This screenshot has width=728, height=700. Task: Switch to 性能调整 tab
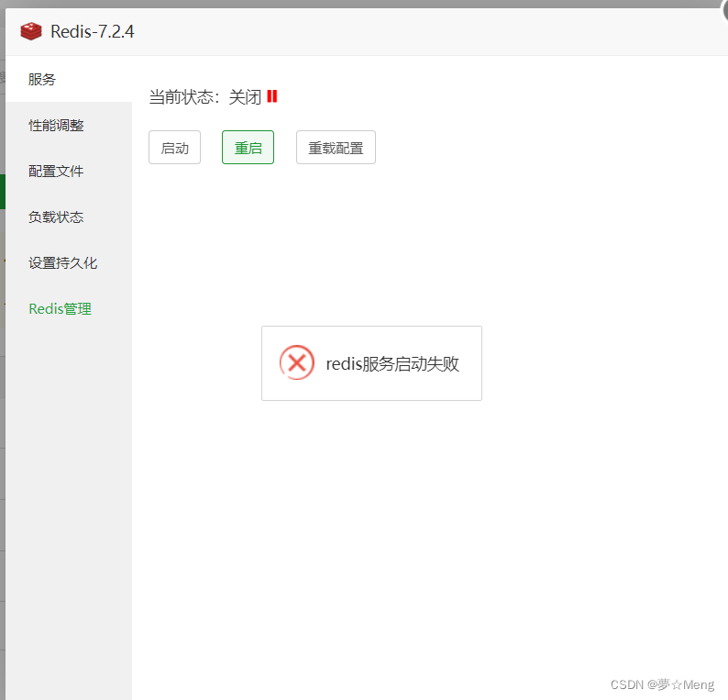click(x=69, y=126)
